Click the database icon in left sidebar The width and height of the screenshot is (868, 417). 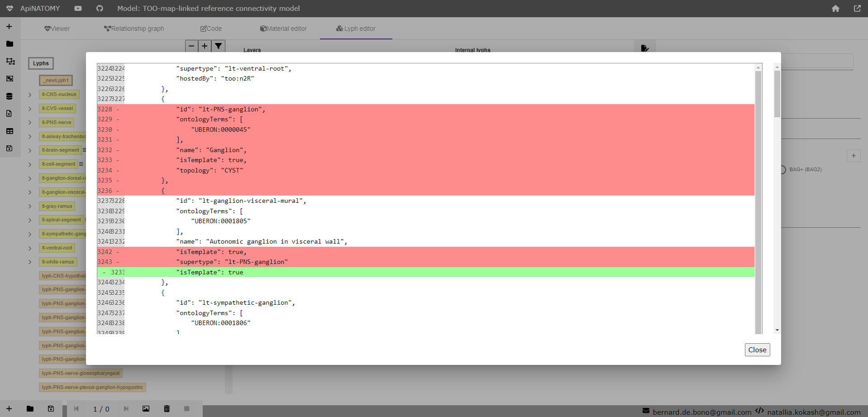tap(10, 96)
